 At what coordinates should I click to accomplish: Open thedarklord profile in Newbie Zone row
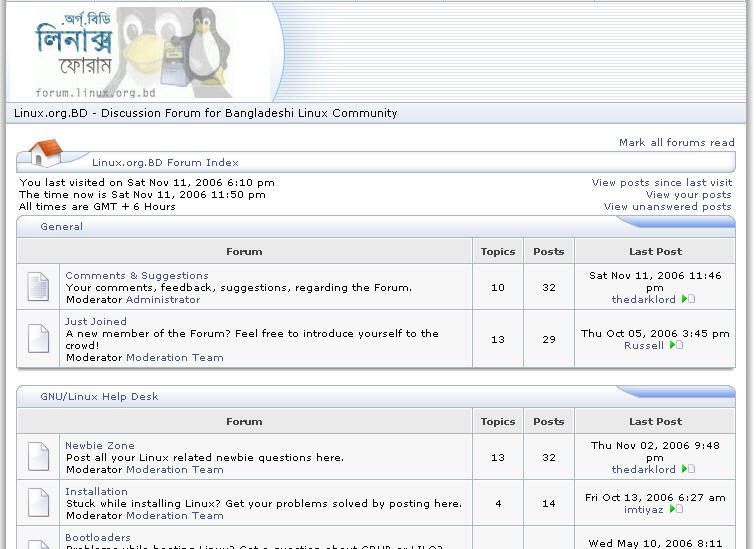tap(643, 469)
